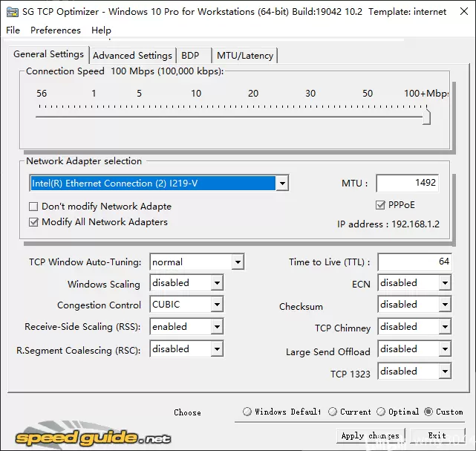Click the 56 speed scale label
The height and width of the screenshot is (451, 476).
pyautogui.click(x=42, y=93)
